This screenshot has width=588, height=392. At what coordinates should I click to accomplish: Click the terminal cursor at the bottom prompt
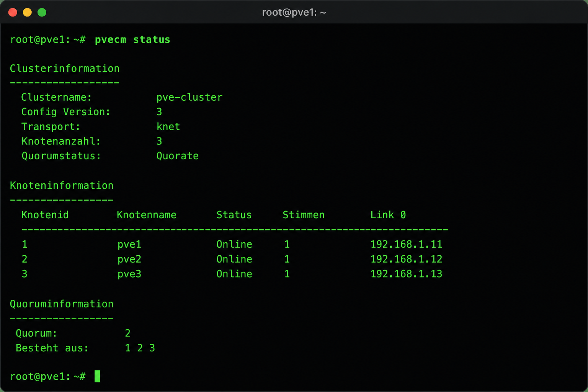pos(97,376)
